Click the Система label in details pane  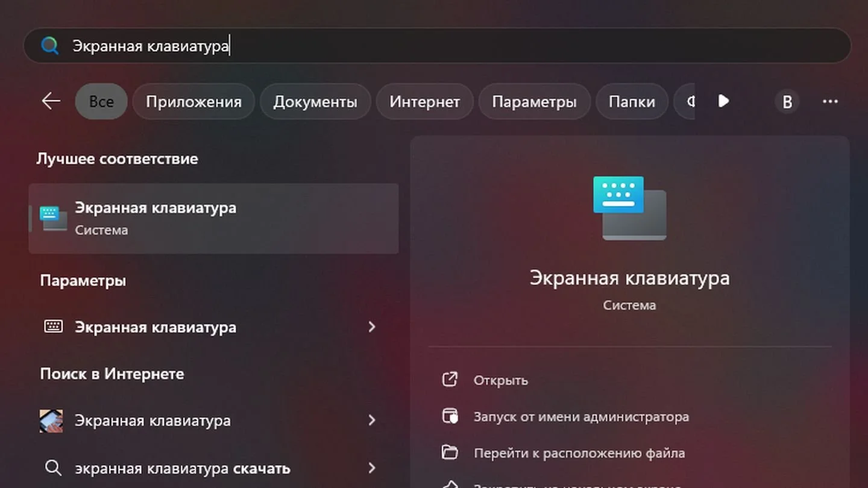pyautogui.click(x=629, y=305)
